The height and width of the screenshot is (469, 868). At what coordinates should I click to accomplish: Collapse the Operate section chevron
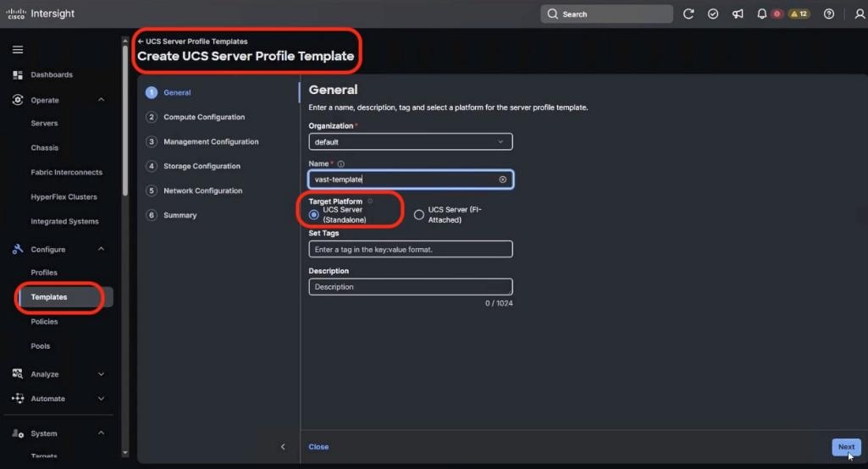click(x=102, y=100)
